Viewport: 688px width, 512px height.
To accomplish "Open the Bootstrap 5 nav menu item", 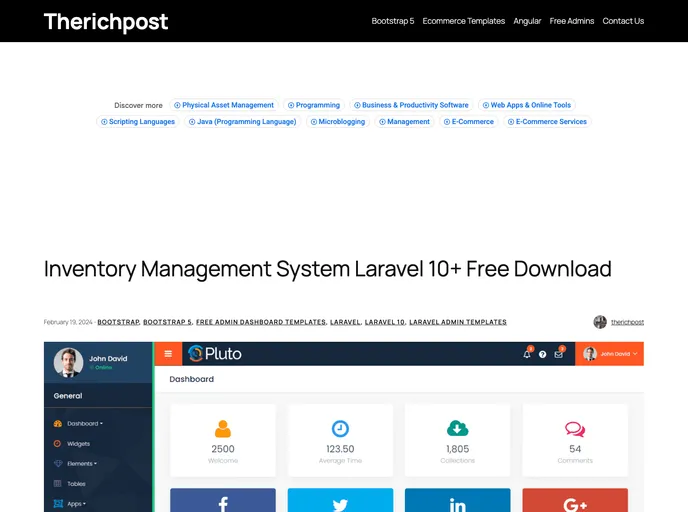I will (x=392, y=21).
